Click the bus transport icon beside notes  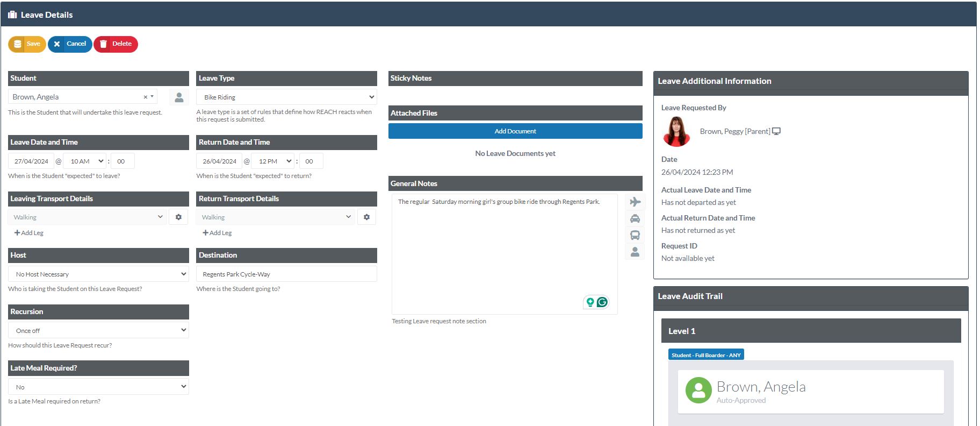pos(635,235)
